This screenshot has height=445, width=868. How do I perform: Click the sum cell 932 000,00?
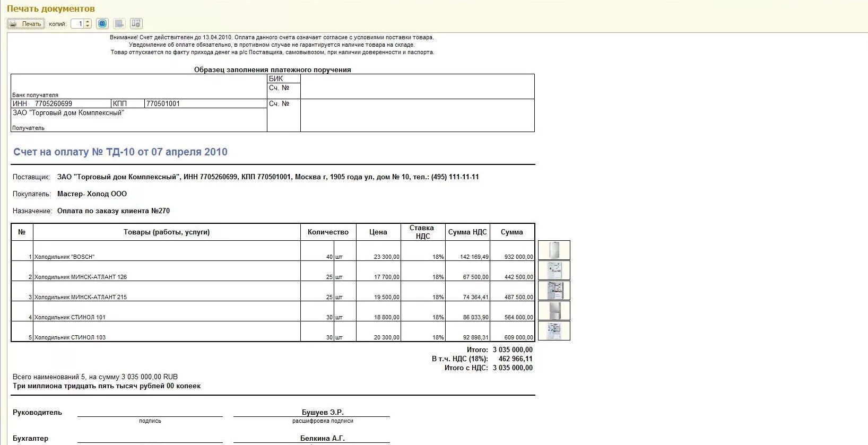[512, 251]
